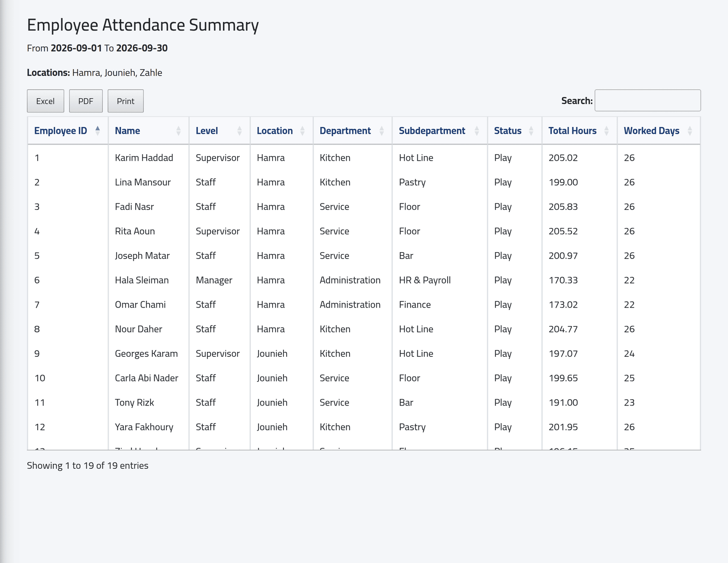Screen dimensions: 728x563
Task: Click Omar Chami in the Name column
Action: click(x=140, y=305)
